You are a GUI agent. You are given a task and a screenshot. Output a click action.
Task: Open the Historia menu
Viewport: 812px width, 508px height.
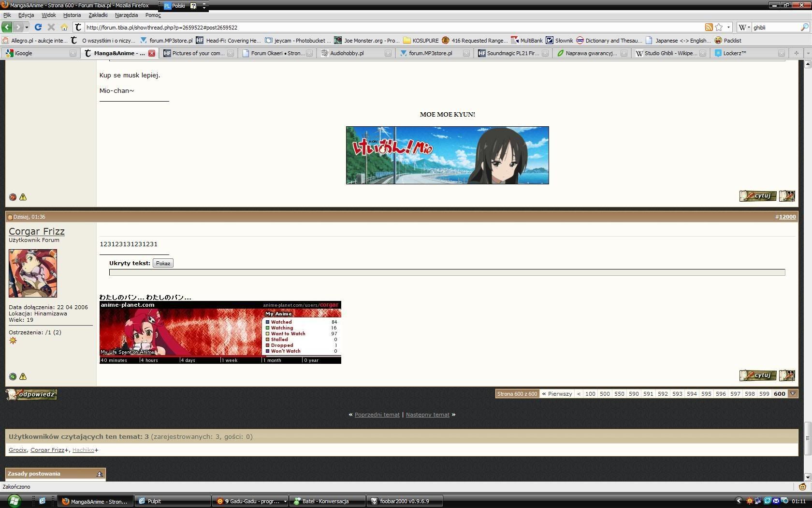(x=72, y=15)
